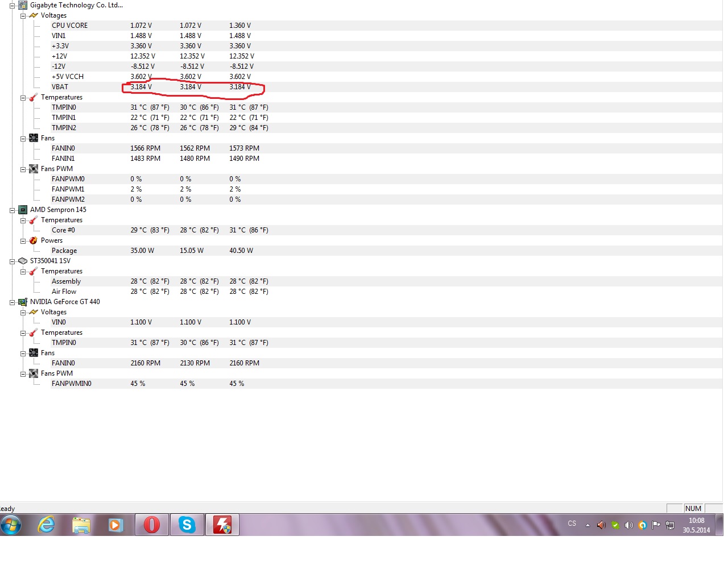Viewport: 728px width, 582px height.
Task: Click the thermometer icon in the ST350041 section
Action: coord(34,271)
